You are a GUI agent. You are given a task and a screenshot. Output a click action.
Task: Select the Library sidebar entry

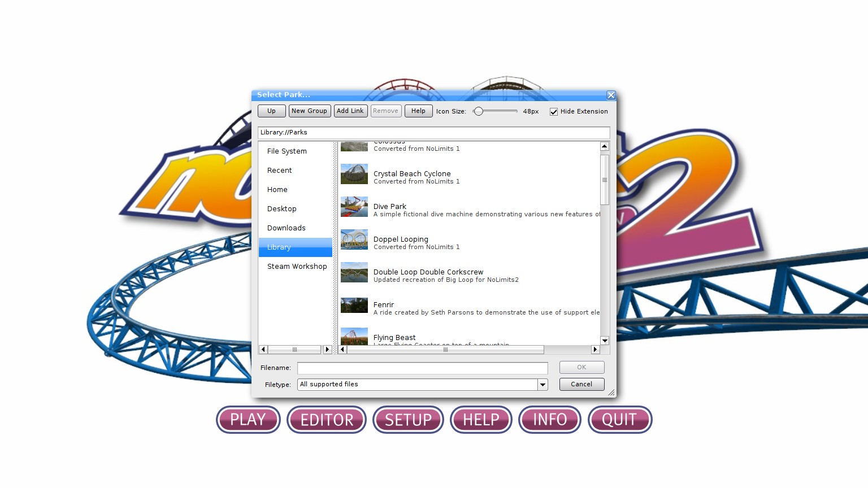(296, 247)
